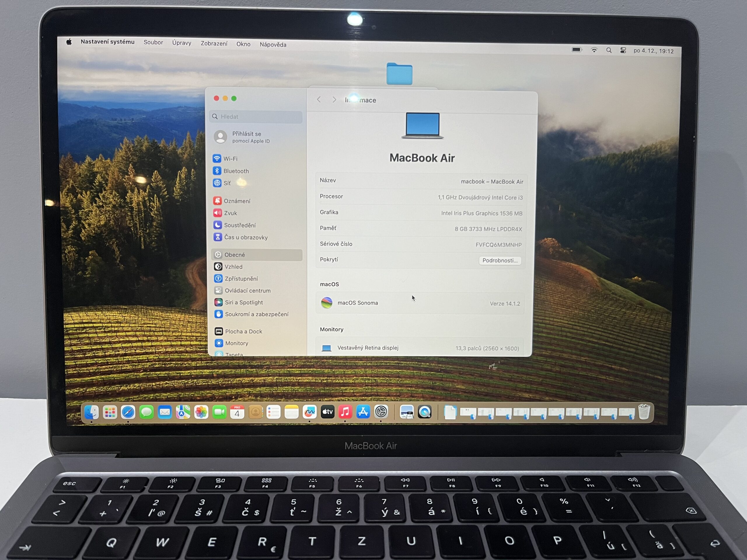Go back with left chevron arrow
The image size is (747, 560).
pyautogui.click(x=319, y=99)
